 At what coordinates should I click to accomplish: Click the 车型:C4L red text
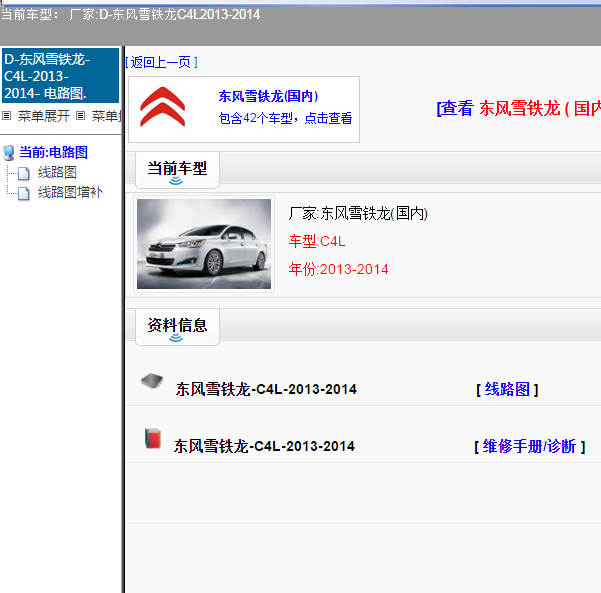tap(317, 241)
